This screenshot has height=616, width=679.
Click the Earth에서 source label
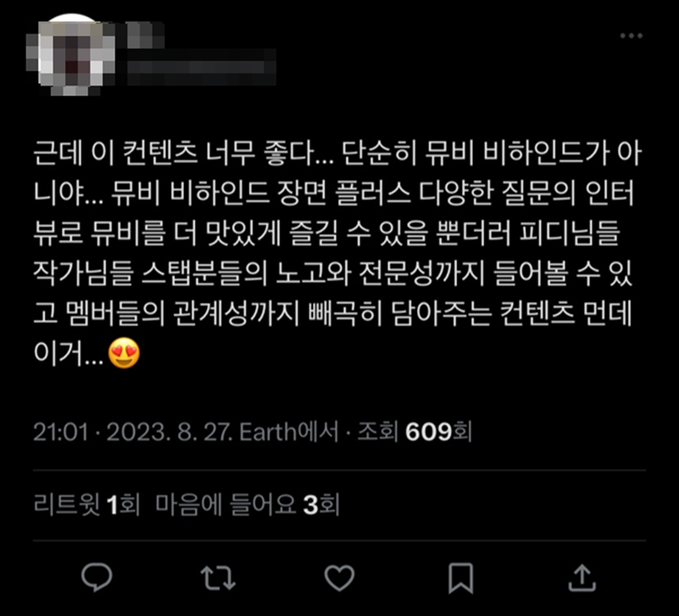pos(289,432)
